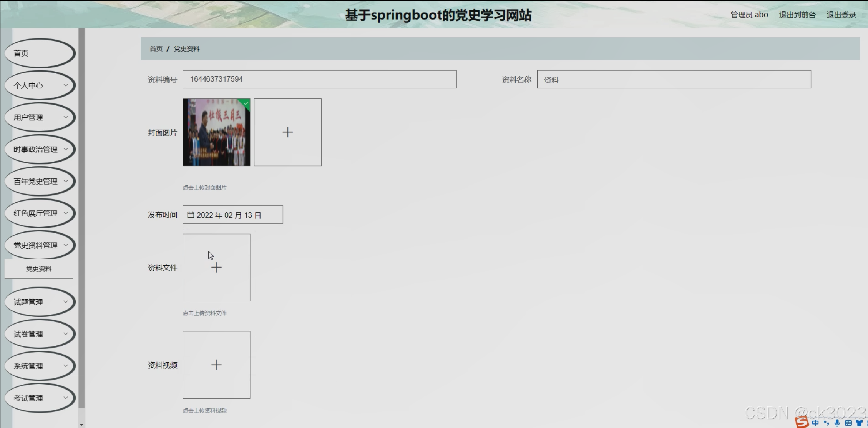Click keyboard icon in input method bar
868x428 pixels.
(x=848, y=423)
